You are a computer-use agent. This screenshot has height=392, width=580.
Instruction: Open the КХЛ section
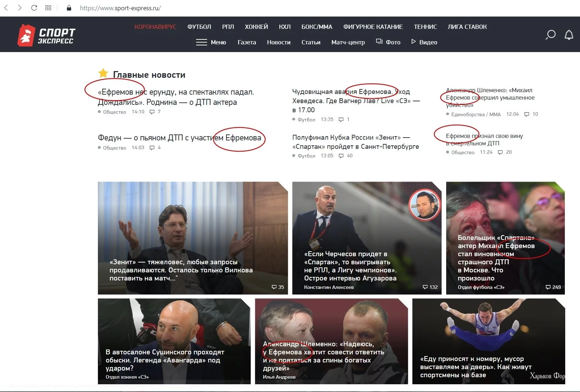click(x=285, y=27)
